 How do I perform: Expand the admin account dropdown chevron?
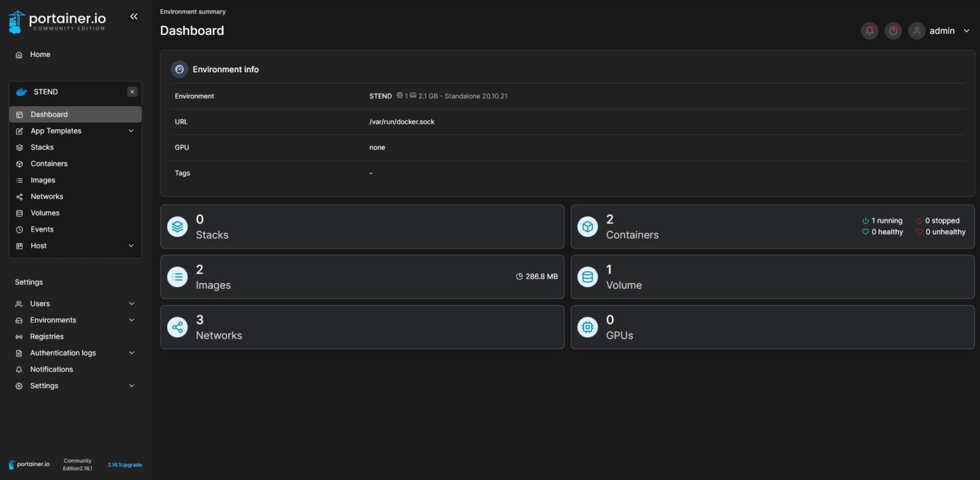pos(967,31)
